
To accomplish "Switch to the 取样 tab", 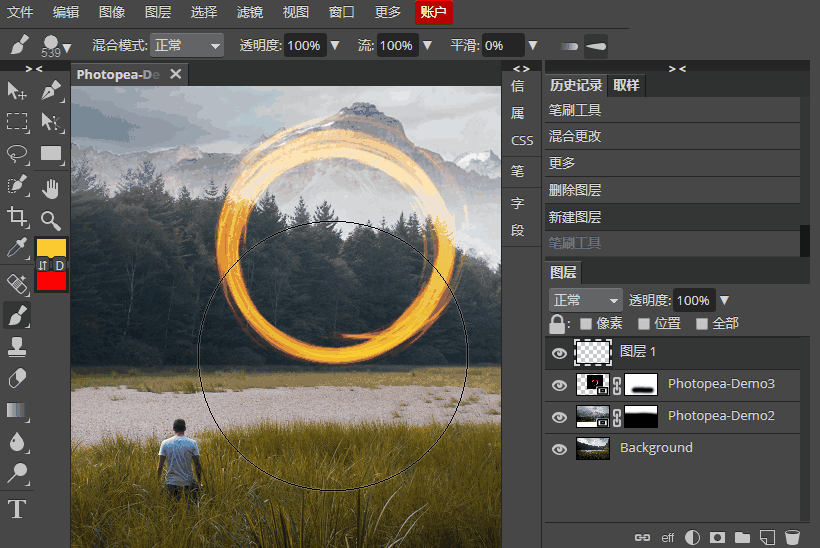I will point(627,85).
